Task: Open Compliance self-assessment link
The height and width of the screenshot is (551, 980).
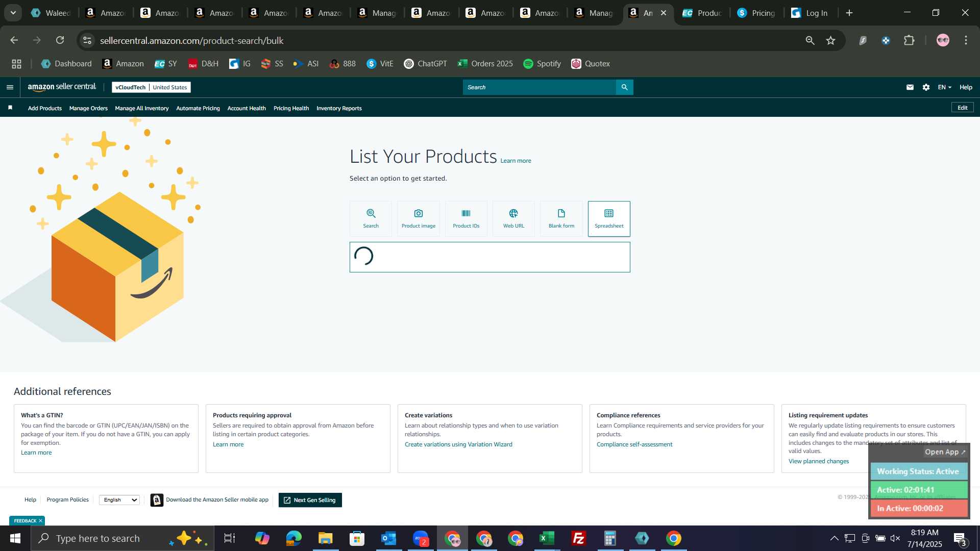Action: [634, 444]
